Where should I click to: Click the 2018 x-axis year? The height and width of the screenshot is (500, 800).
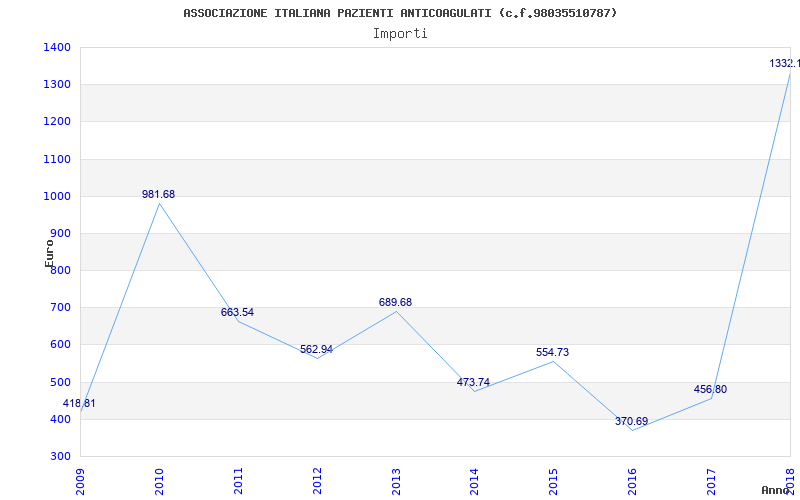tap(790, 481)
